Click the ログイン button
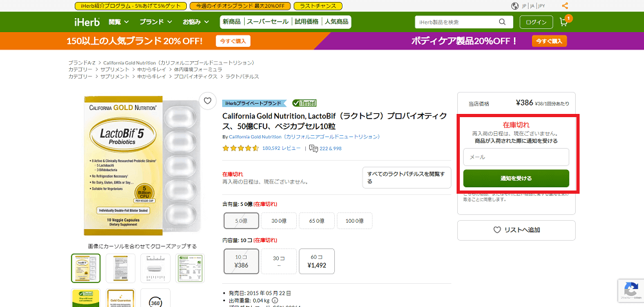The height and width of the screenshot is (307, 644). click(536, 22)
